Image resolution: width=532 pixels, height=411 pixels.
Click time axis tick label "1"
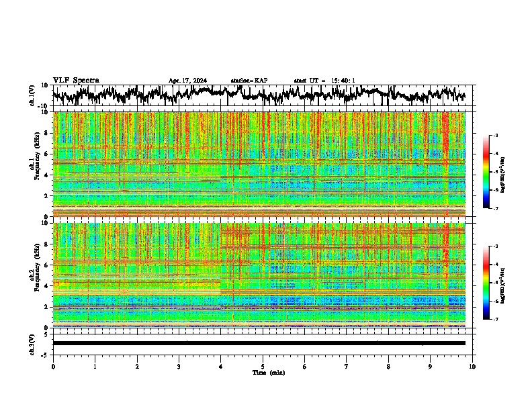coord(95,367)
